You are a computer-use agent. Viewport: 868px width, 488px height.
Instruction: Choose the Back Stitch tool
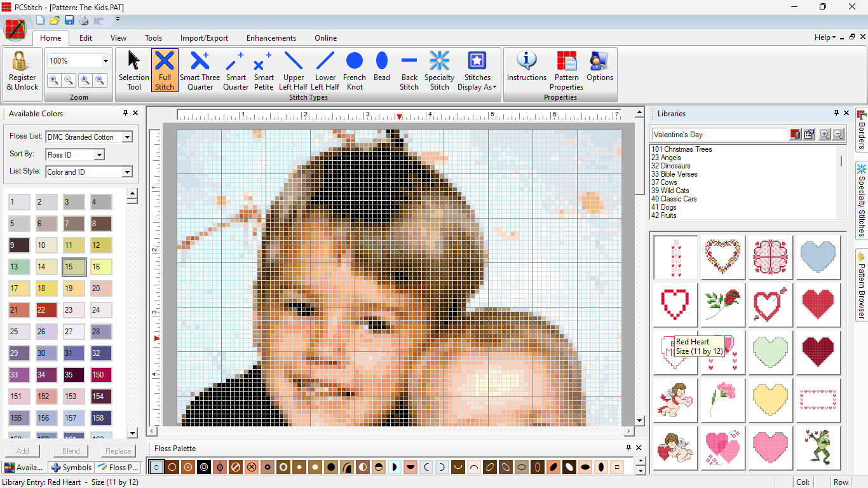(x=409, y=70)
